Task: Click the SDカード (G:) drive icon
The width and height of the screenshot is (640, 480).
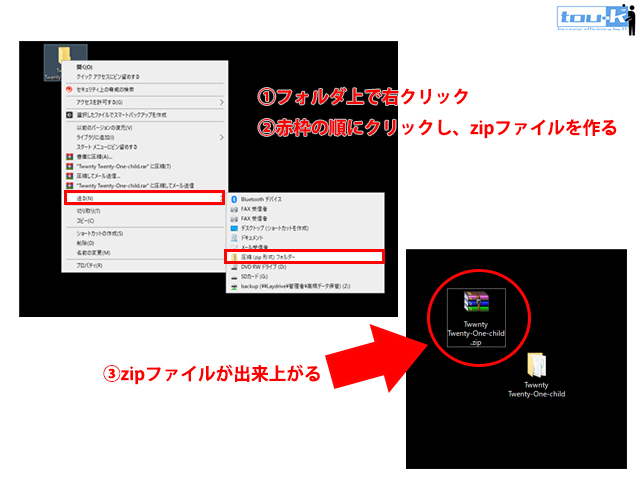Action: tap(234, 277)
